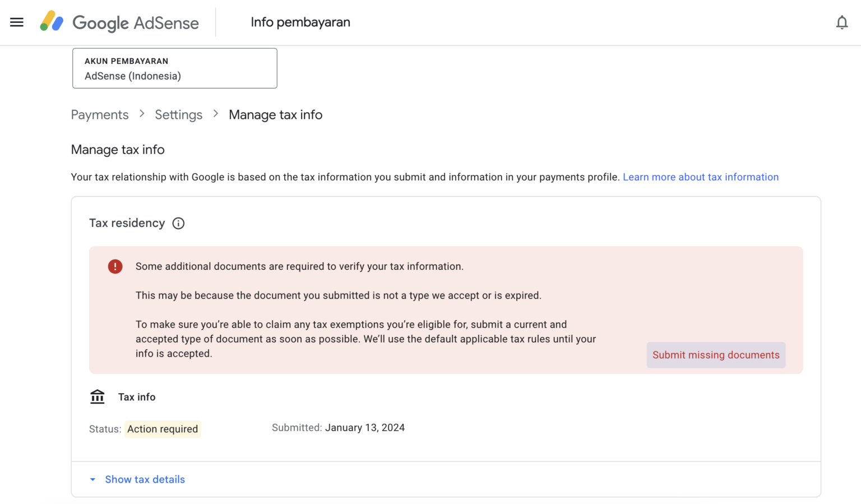Viewport: 861px width, 504px height.
Task: Click Submit missing documents
Action: [x=716, y=354]
